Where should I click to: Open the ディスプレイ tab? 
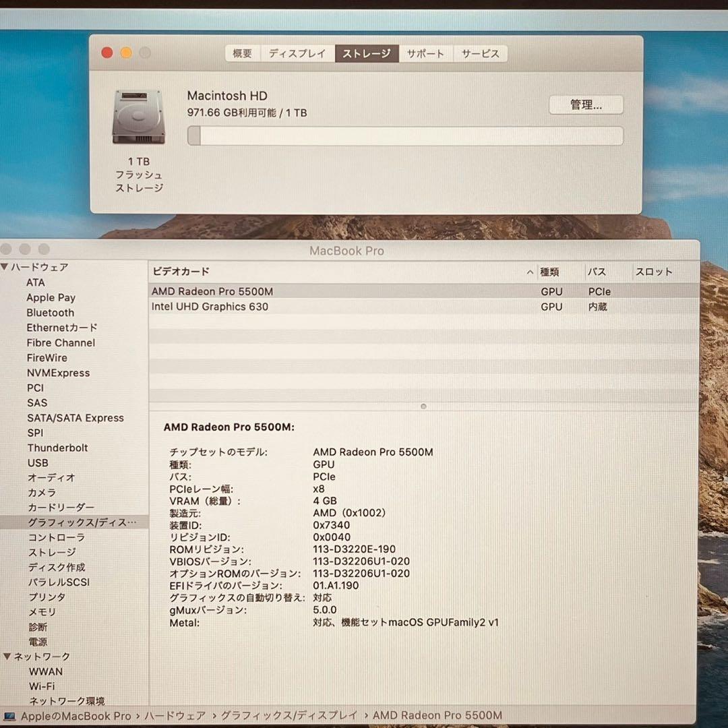pos(297,54)
